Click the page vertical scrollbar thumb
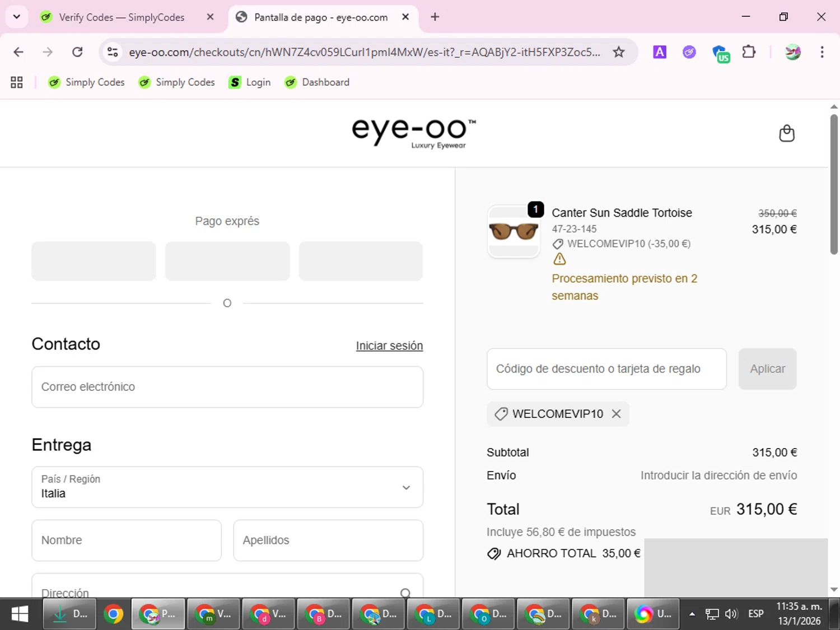Image resolution: width=840 pixels, height=630 pixels. coord(834,185)
